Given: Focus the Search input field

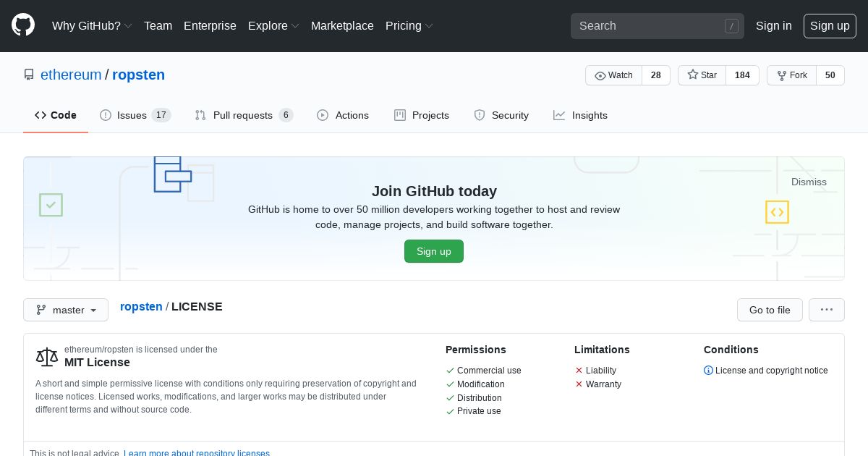Looking at the screenshot, I should (658, 26).
